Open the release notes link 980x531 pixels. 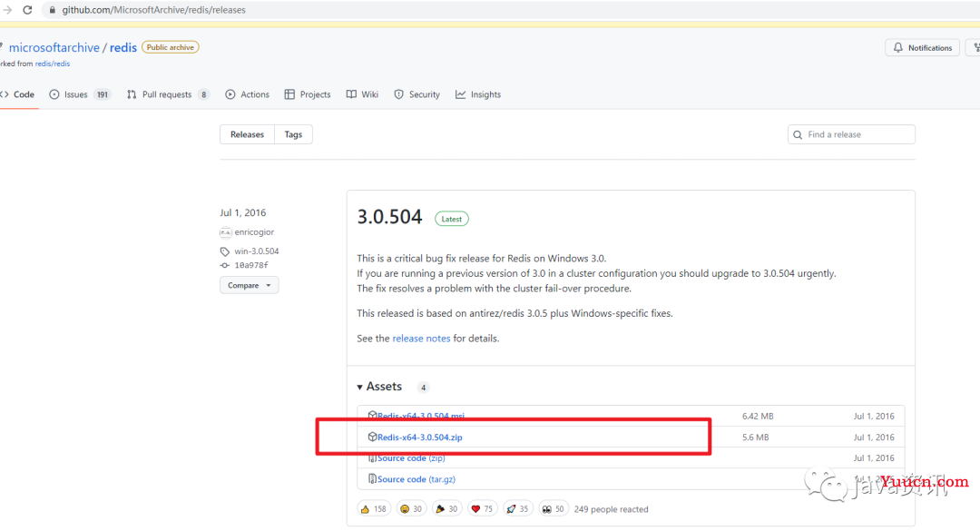[421, 339]
